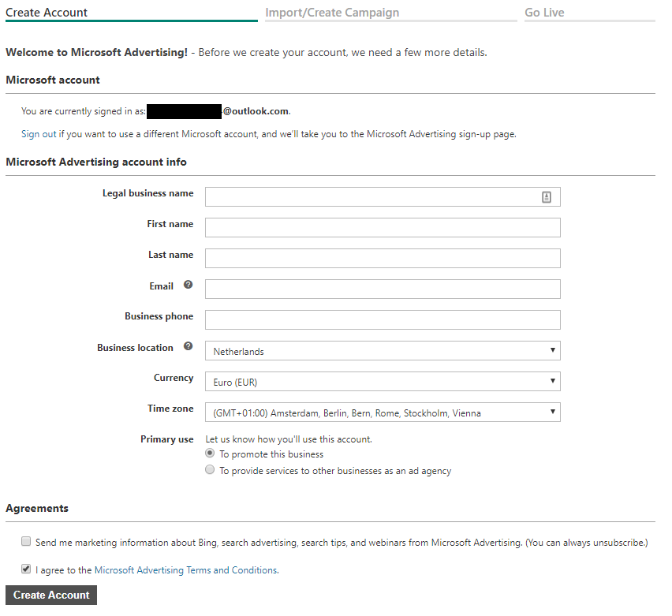Click the Legal business name input field

[371, 196]
